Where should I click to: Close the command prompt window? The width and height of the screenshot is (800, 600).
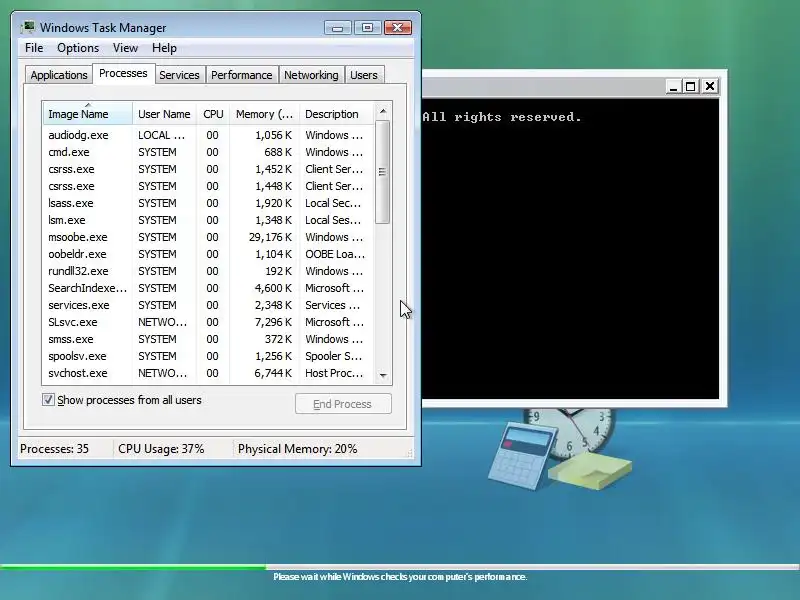(710, 87)
